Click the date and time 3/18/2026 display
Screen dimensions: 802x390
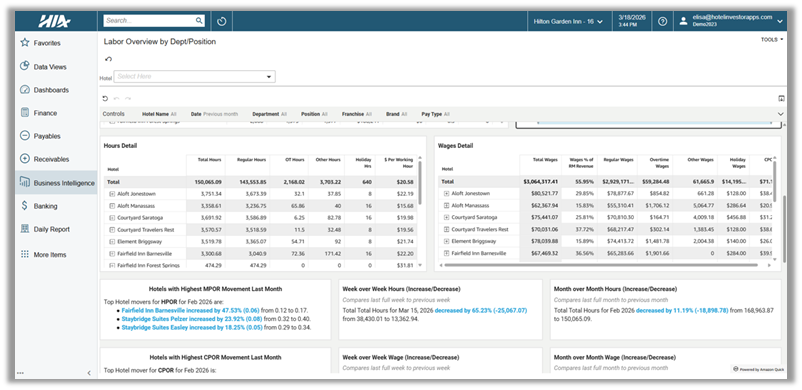[632, 20]
